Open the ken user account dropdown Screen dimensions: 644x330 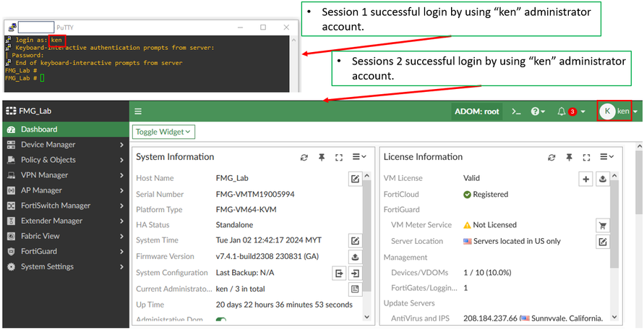point(619,111)
